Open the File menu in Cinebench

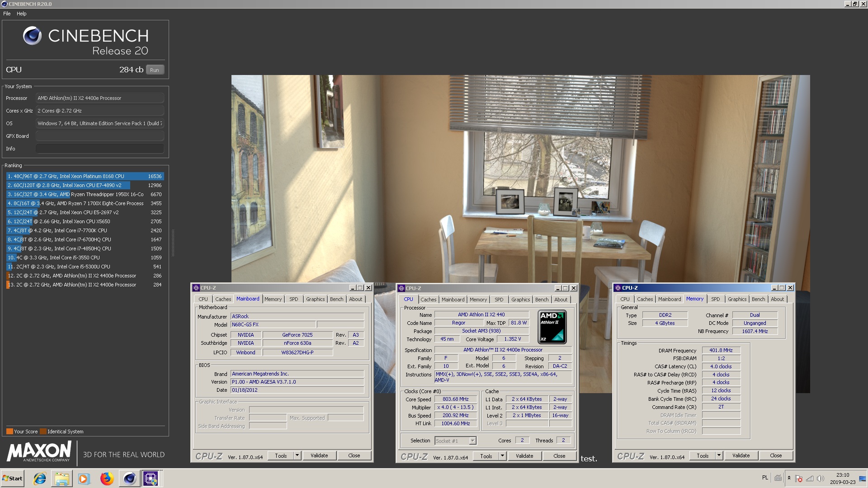tap(7, 14)
